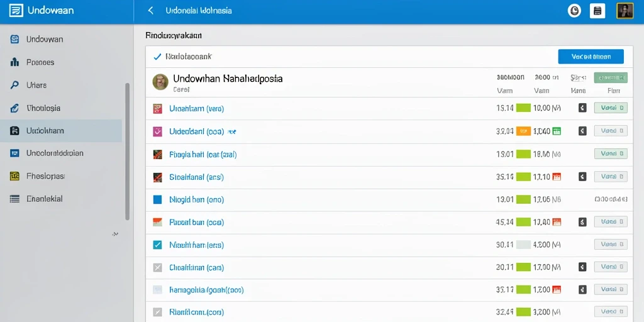The image size is (644, 322).
Task: Click the blue Vexed button at top right
Action: pyautogui.click(x=591, y=57)
